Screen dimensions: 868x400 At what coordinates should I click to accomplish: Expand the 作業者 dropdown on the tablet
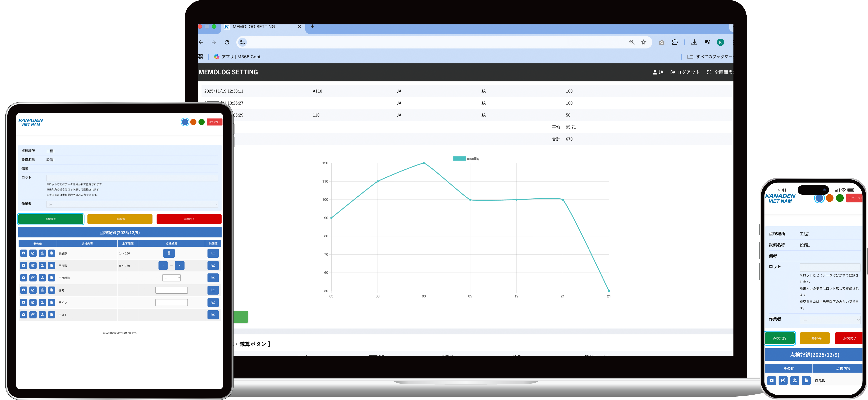(132, 204)
